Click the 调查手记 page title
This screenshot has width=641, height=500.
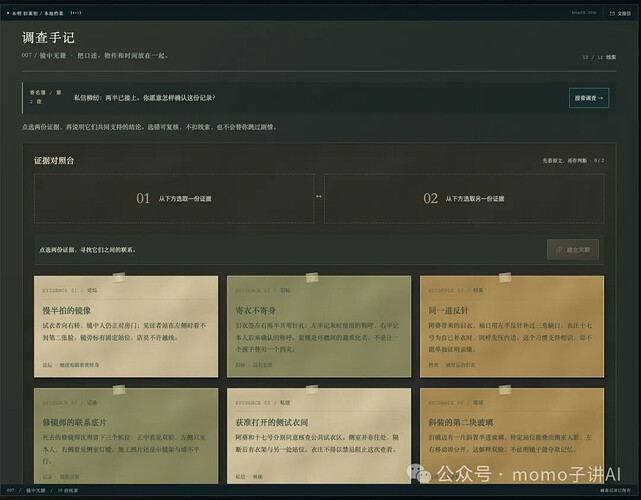click(48, 38)
